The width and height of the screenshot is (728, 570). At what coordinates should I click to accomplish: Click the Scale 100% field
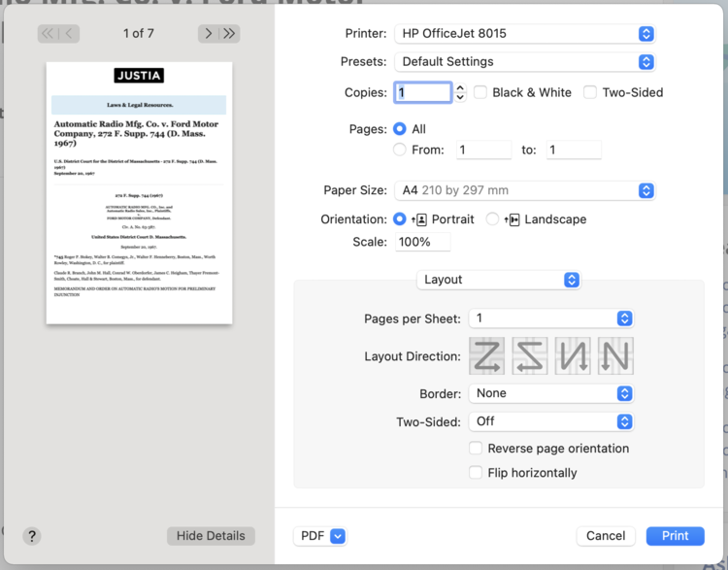click(x=422, y=242)
